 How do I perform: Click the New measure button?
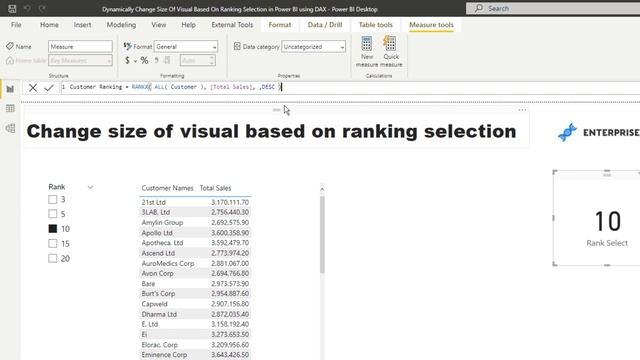coord(367,51)
